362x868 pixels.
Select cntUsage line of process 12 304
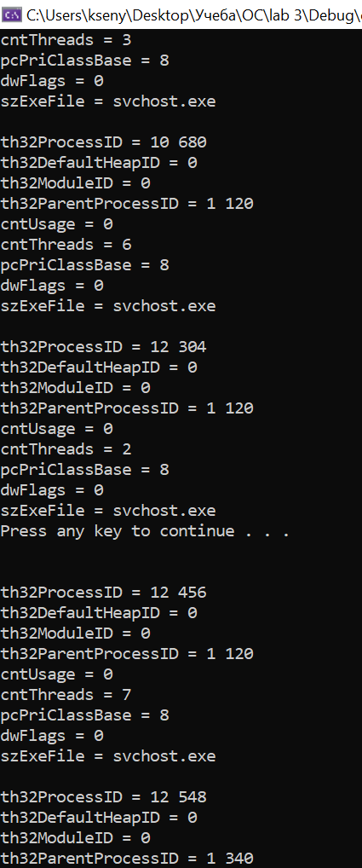click(56, 429)
